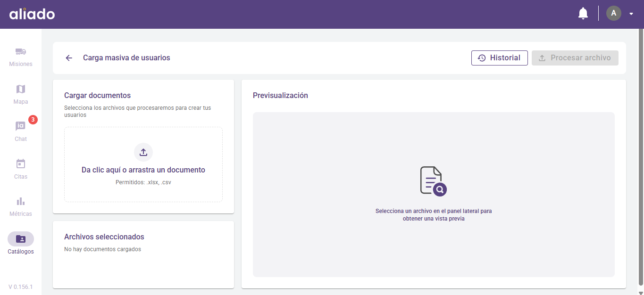Open the Historial button
The image size is (644, 295).
click(499, 58)
